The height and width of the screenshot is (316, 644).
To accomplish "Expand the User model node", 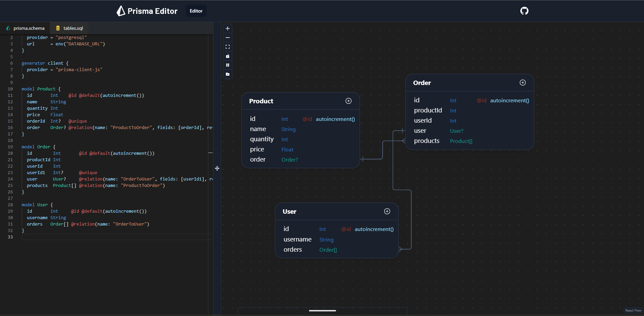I will (x=387, y=211).
